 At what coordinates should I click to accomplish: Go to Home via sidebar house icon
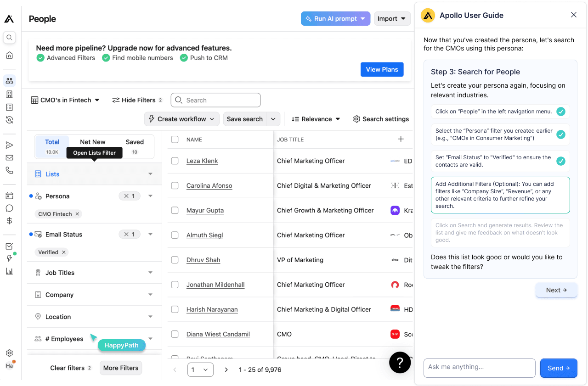[9, 55]
